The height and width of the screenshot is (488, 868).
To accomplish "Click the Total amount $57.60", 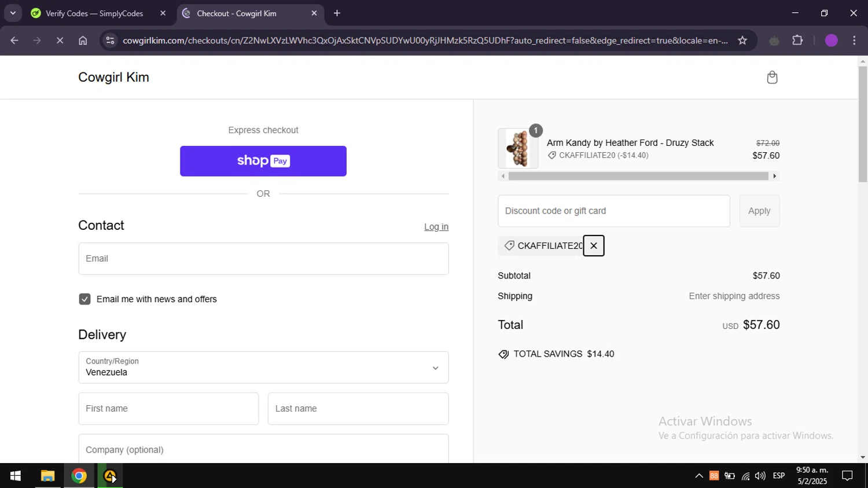I will [x=761, y=325].
